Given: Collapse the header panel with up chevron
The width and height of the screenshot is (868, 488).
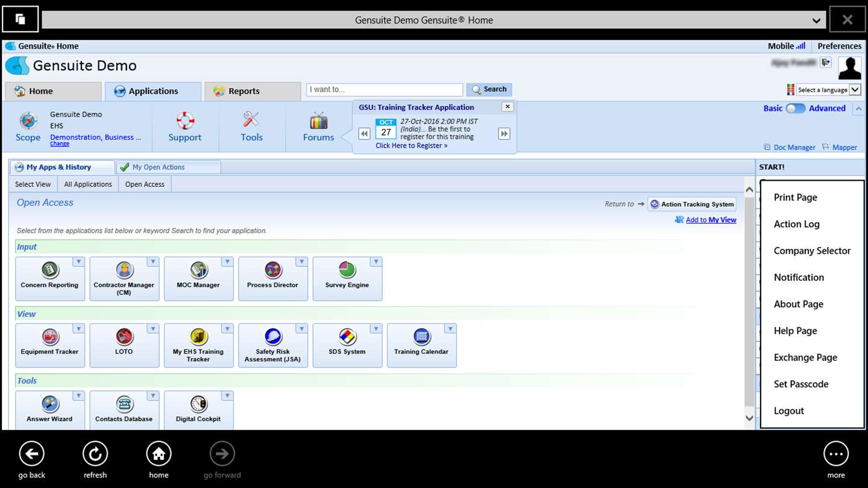Looking at the screenshot, I should point(858,109).
